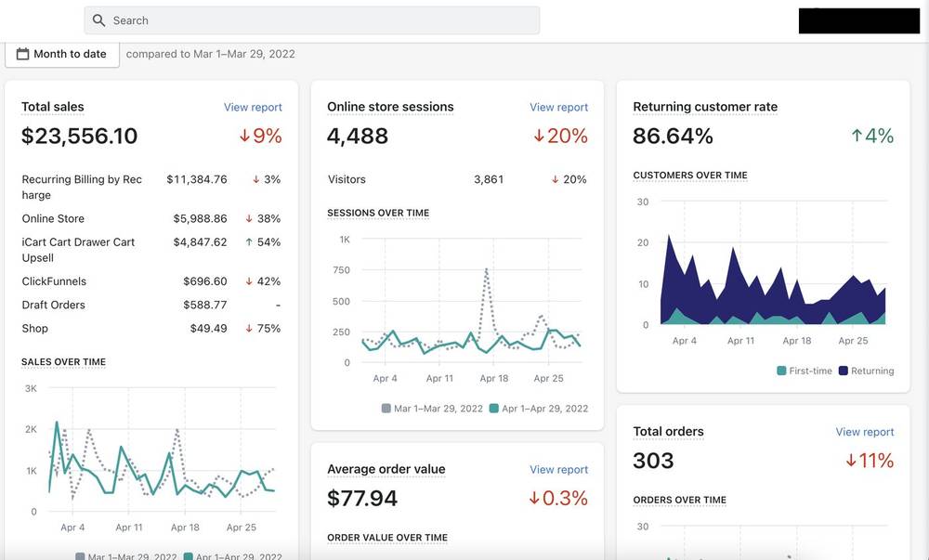The image size is (929, 560).
Task: Click the iCart Cart Drawer upsell up arrow 54%
Action: point(263,242)
